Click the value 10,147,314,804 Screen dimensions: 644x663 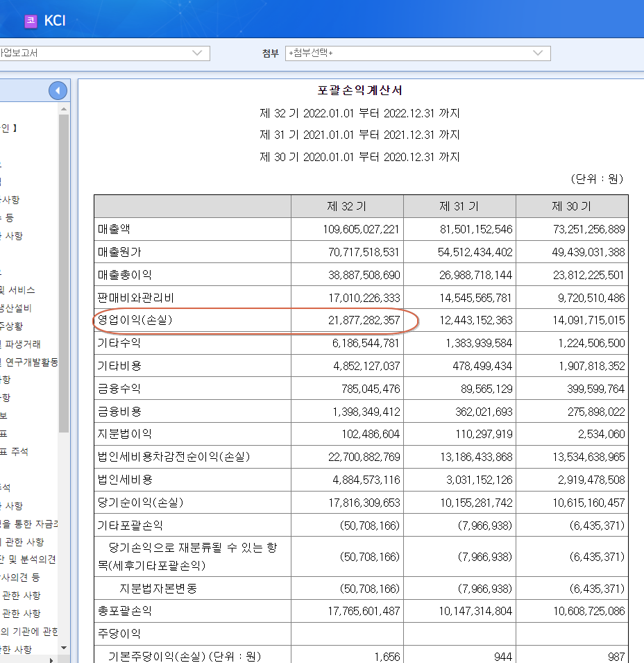pyautogui.click(x=475, y=611)
